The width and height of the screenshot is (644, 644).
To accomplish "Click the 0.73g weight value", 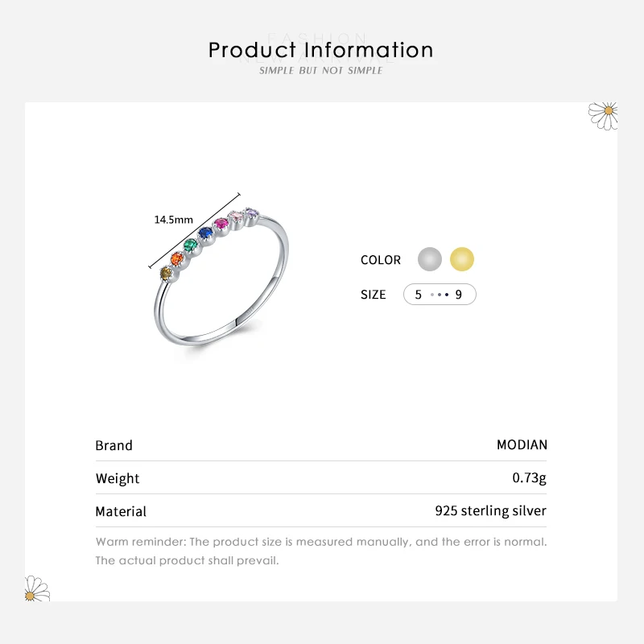I will point(529,478).
